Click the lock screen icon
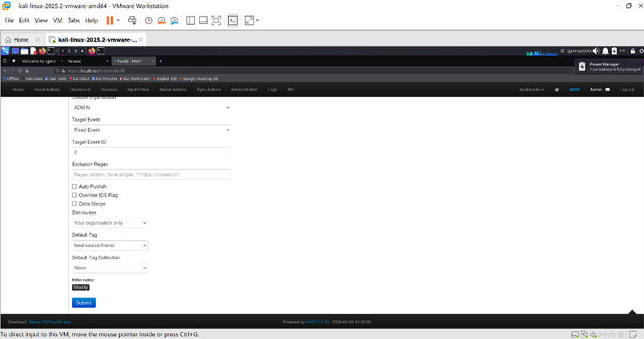 tap(633, 51)
